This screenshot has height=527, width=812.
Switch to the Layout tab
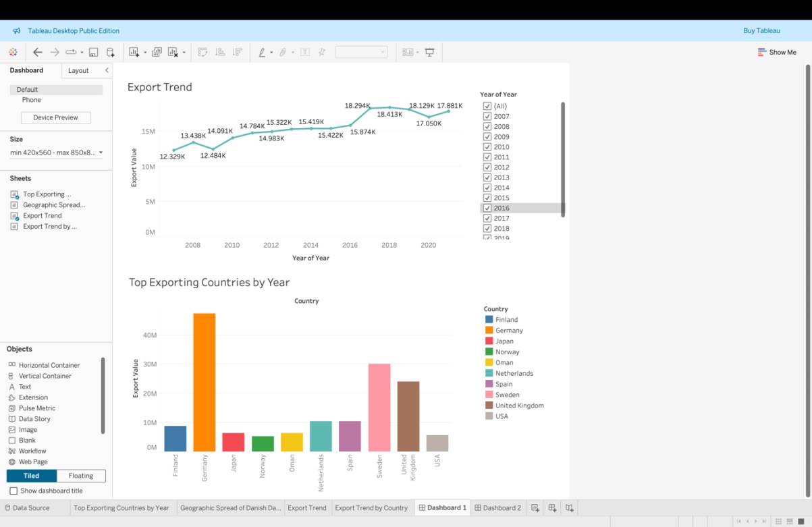[x=78, y=70]
